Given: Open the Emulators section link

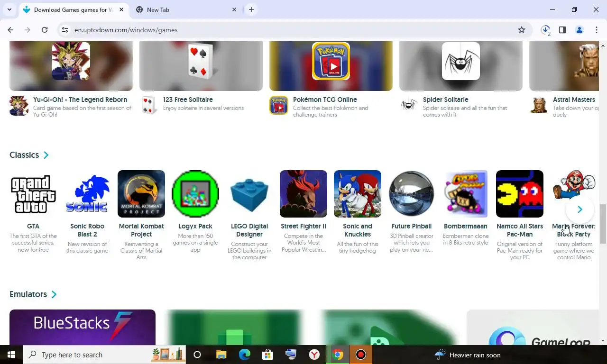Looking at the screenshot, I should tap(28, 294).
